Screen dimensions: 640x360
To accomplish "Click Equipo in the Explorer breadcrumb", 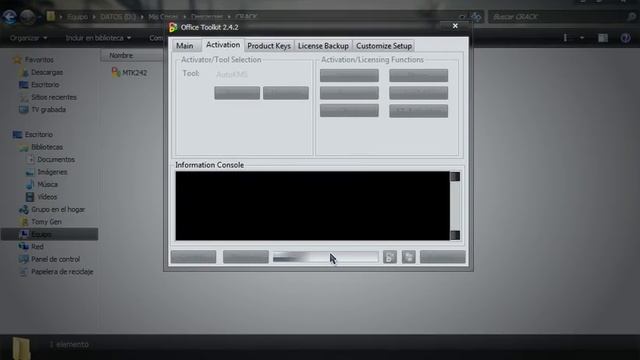I will [x=77, y=17].
